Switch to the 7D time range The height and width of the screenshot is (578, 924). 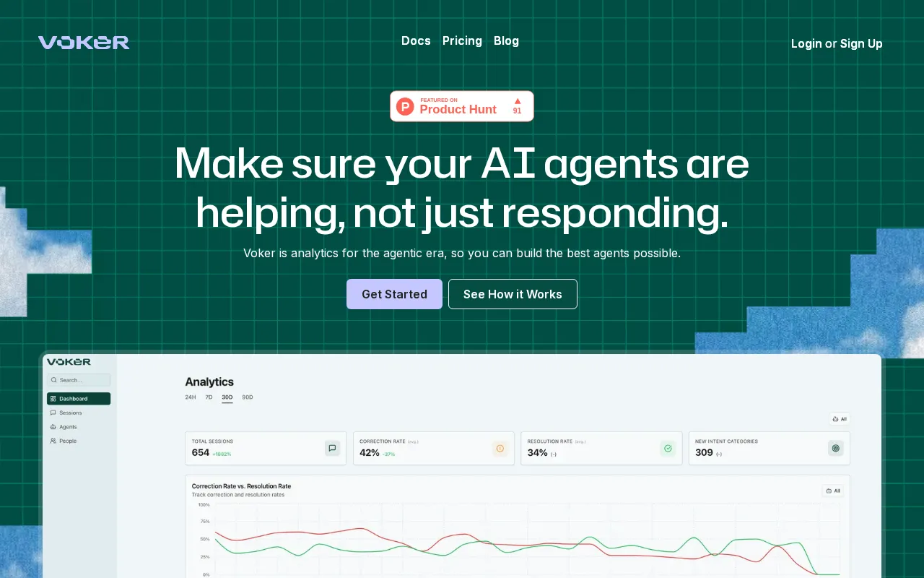tap(209, 397)
